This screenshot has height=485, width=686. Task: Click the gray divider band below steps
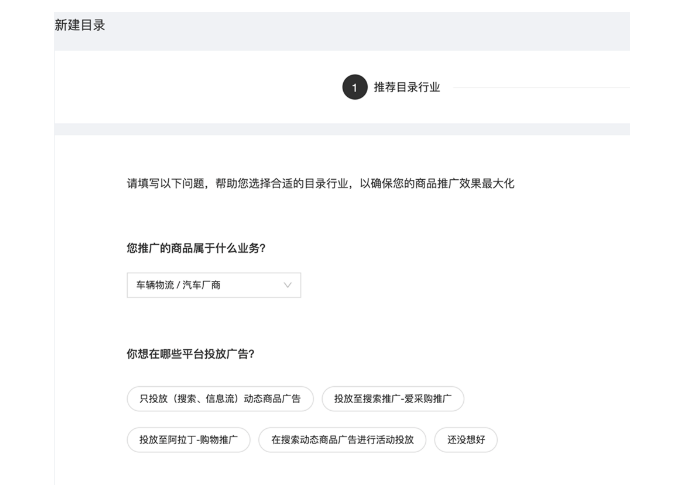pos(342,129)
